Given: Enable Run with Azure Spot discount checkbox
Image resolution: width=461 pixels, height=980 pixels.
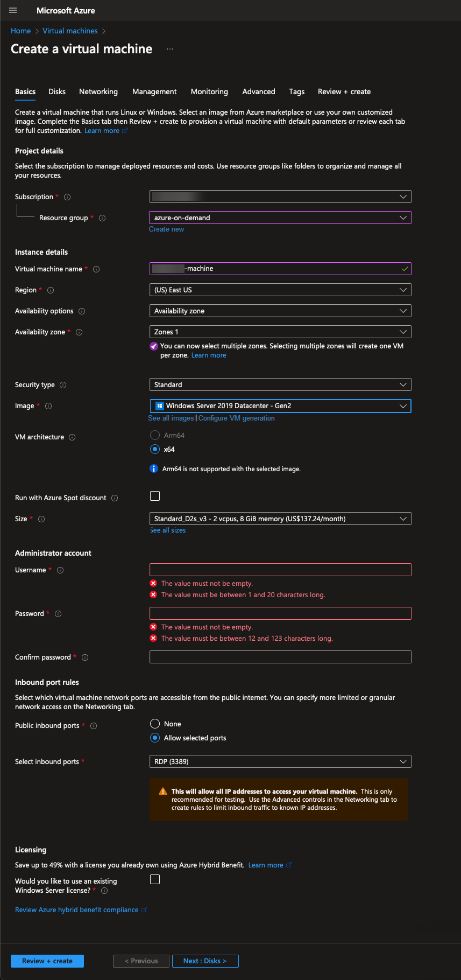Looking at the screenshot, I should (155, 496).
